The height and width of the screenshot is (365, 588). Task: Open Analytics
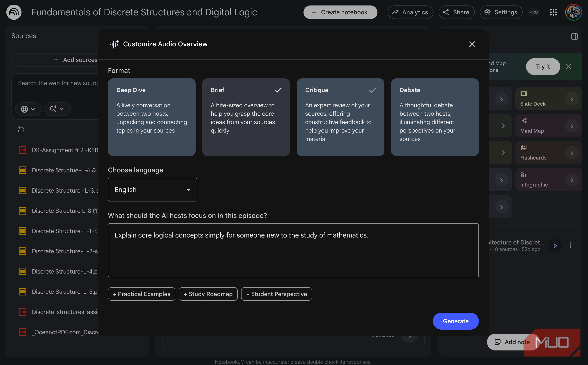(x=410, y=12)
